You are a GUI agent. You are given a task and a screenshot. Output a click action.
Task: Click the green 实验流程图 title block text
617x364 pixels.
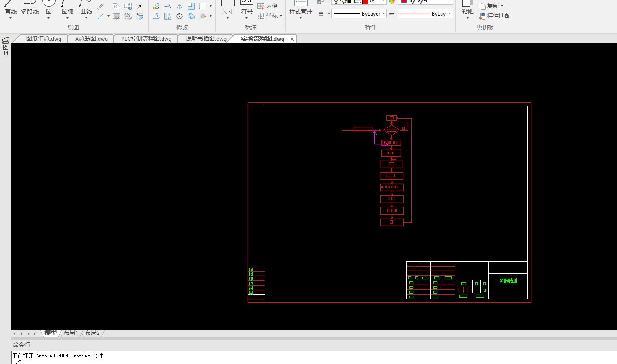(x=508, y=281)
